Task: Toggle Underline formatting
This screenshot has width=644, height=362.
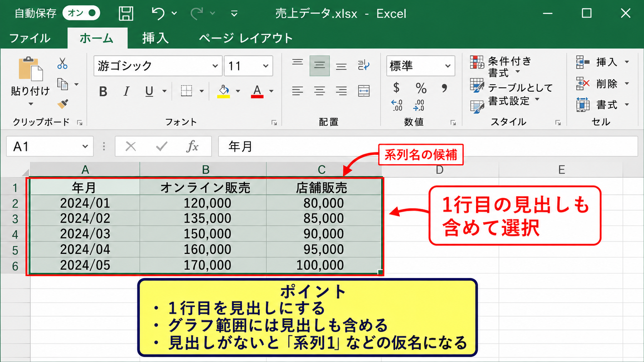Action: pos(149,92)
